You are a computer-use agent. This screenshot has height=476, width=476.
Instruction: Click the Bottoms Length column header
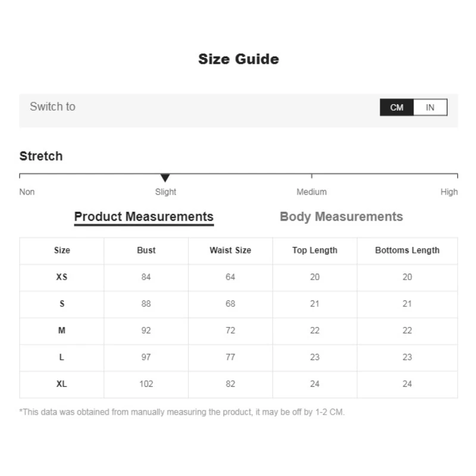pos(407,250)
